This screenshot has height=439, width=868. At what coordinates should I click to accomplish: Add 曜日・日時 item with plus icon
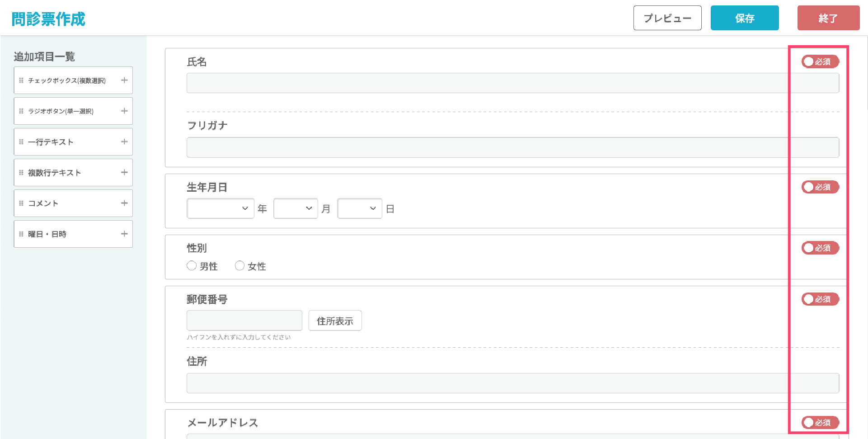(x=124, y=234)
